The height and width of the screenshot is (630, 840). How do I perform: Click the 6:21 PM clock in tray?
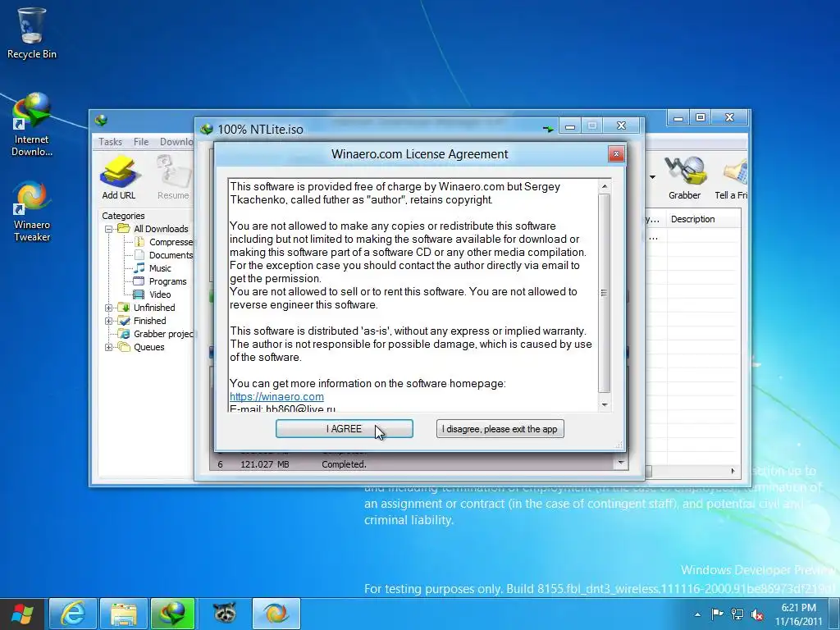(798, 608)
